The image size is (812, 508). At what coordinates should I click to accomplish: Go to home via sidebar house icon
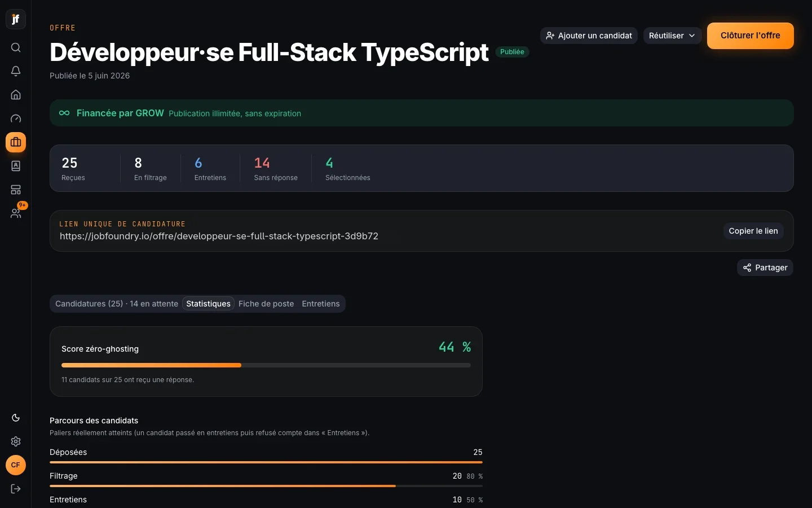(x=16, y=95)
